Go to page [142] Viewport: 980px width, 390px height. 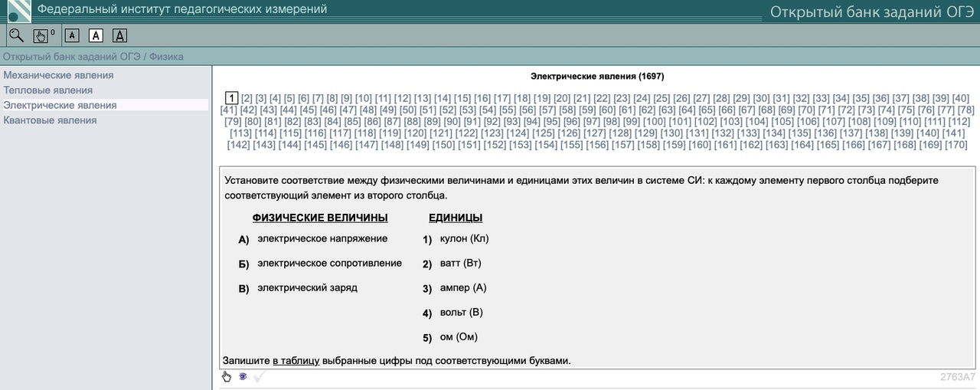239,144
